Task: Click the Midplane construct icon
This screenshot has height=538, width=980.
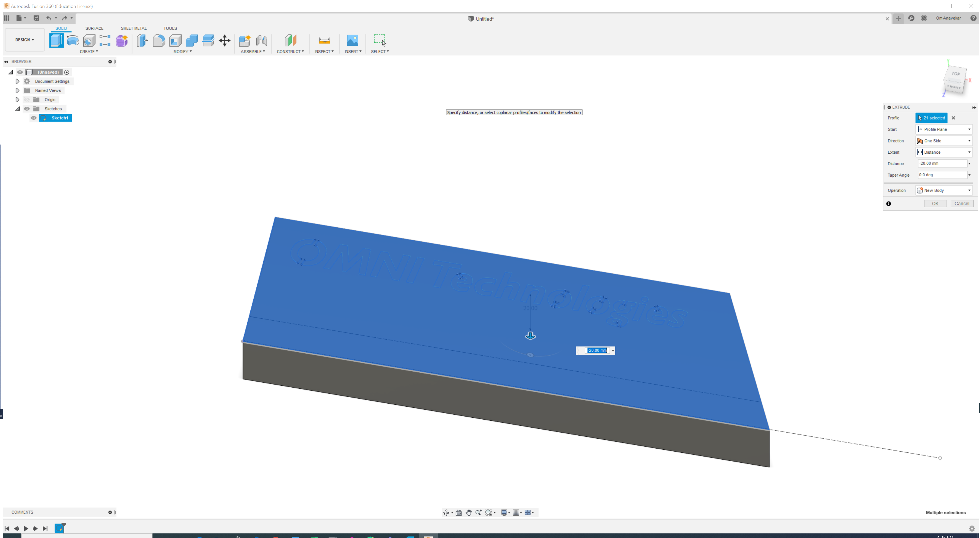Action: 290,40
